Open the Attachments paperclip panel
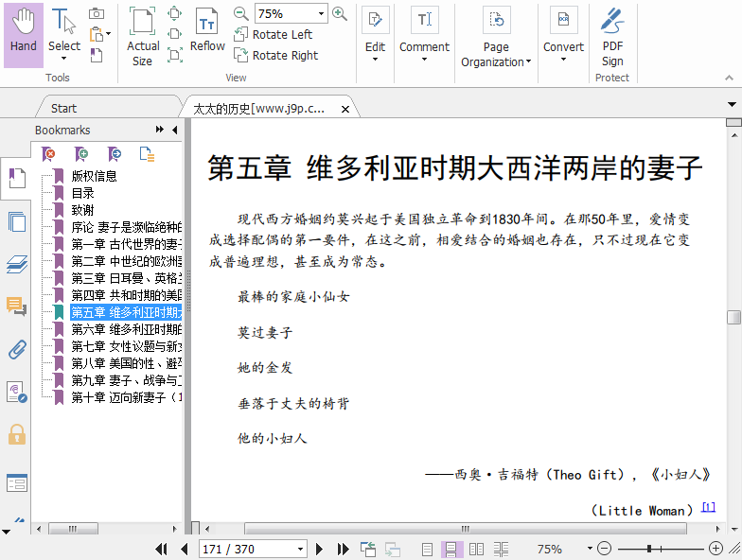The height and width of the screenshot is (560, 742). coord(17,350)
